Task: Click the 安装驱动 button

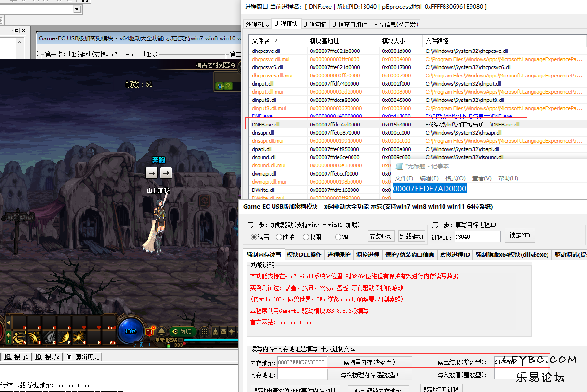Action: (x=381, y=236)
